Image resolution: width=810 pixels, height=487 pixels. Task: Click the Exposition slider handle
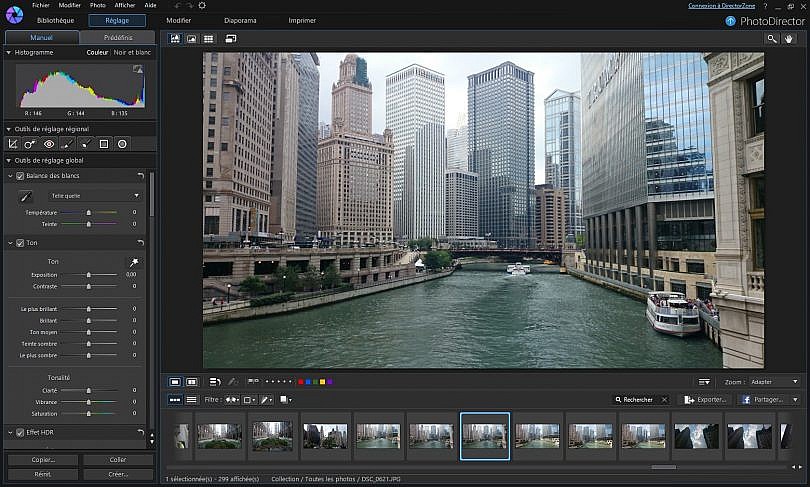tap(89, 275)
